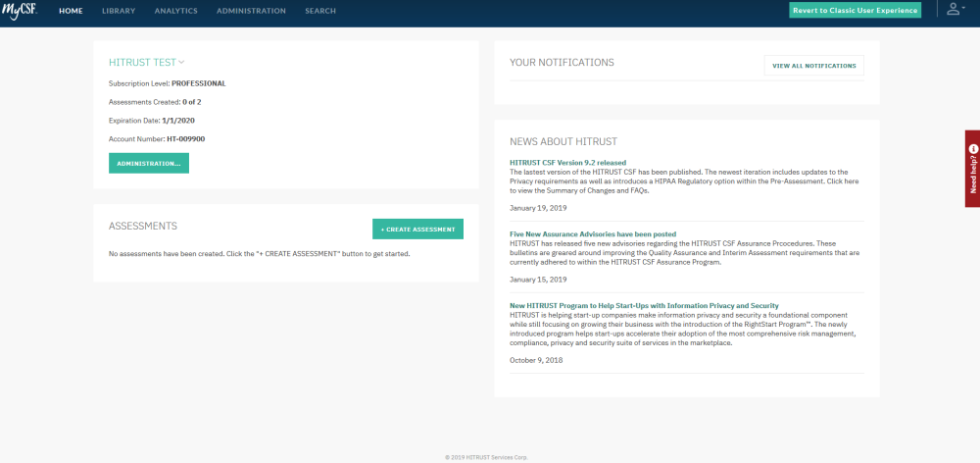Go to the HOME tab

coord(71,11)
